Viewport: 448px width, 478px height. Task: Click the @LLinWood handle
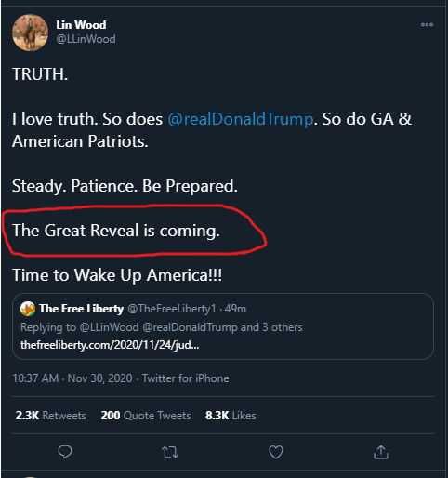[86, 39]
